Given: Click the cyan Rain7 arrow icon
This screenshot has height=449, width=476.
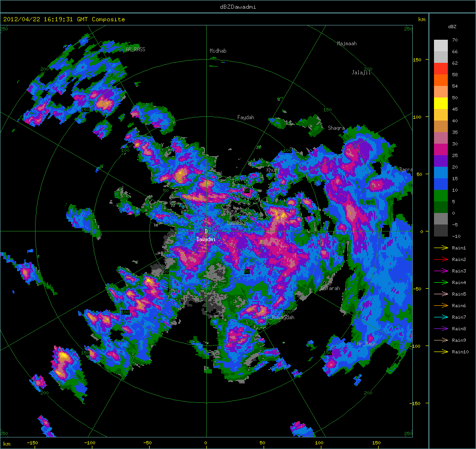Looking at the screenshot, I should click(441, 317).
